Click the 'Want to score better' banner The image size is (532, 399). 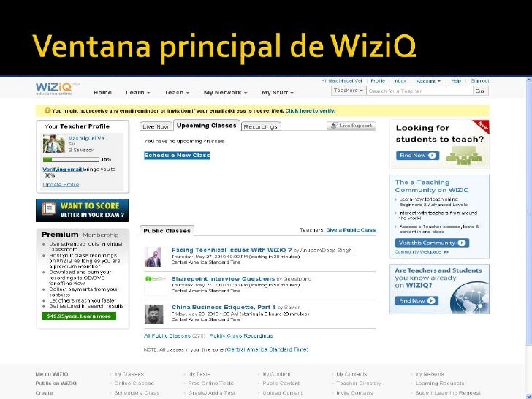click(82, 210)
